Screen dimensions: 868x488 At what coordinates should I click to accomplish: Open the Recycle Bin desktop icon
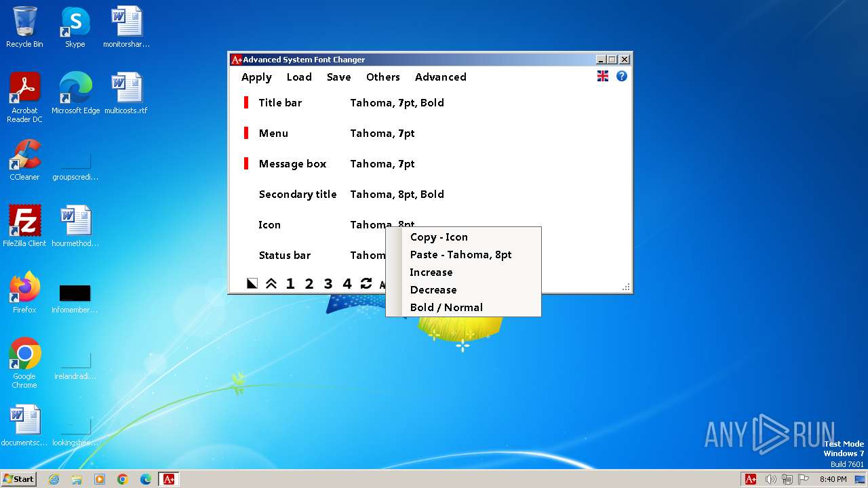click(x=24, y=28)
